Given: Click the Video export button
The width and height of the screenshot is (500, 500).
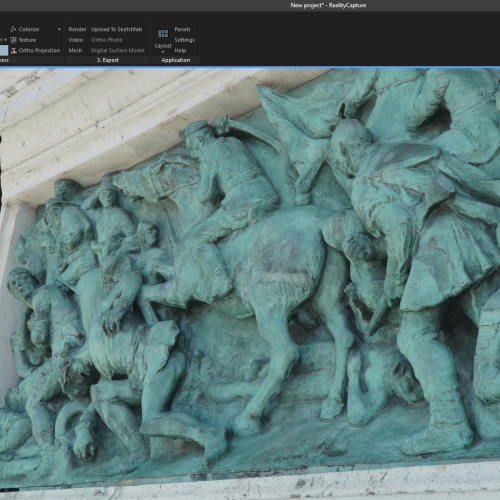Looking at the screenshot, I should (x=76, y=40).
